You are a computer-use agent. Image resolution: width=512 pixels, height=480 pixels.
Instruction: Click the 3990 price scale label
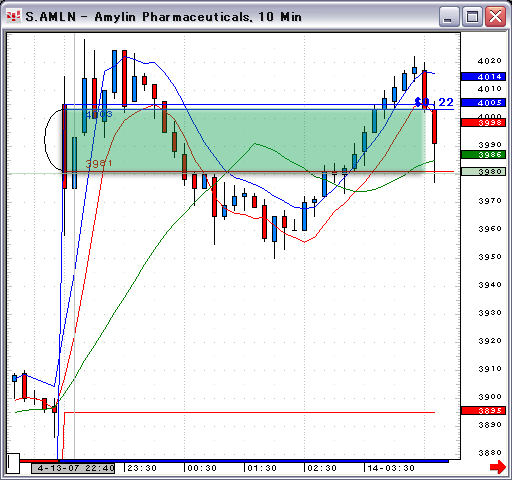pos(490,145)
